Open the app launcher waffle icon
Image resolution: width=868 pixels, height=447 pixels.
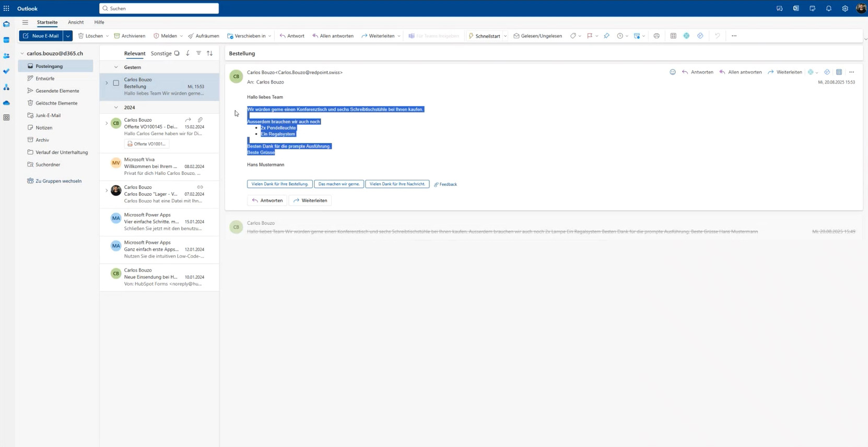[6, 8]
